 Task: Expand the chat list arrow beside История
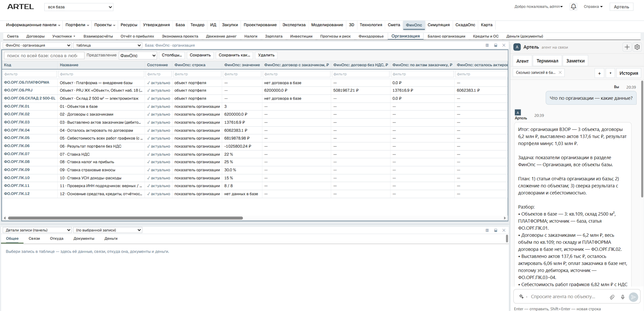(x=610, y=73)
